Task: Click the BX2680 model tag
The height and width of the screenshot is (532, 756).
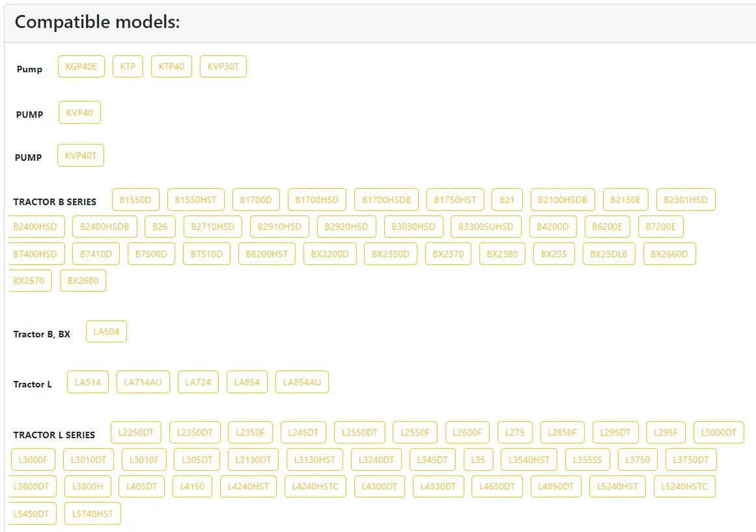Action: [83, 281]
